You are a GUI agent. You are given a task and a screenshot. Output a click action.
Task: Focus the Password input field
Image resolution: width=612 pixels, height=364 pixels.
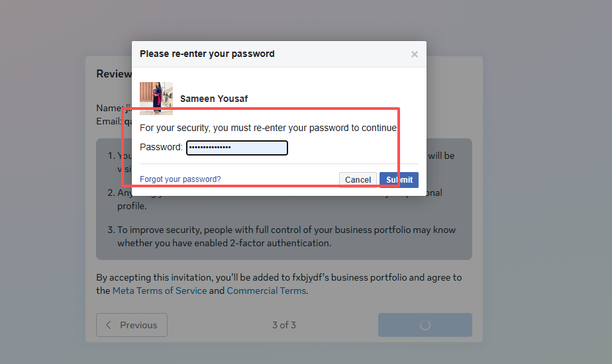pos(237,148)
